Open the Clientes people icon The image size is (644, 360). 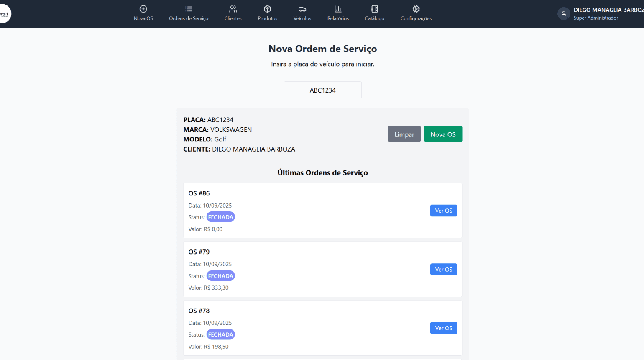point(233,9)
